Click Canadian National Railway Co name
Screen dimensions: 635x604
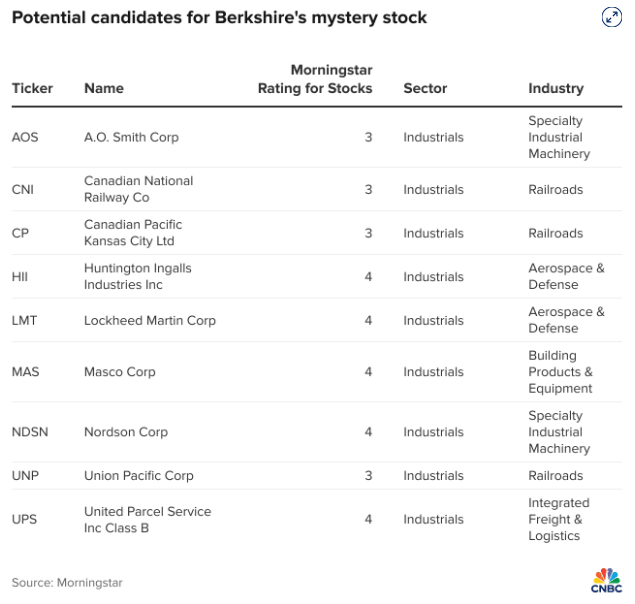coord(139,189)
